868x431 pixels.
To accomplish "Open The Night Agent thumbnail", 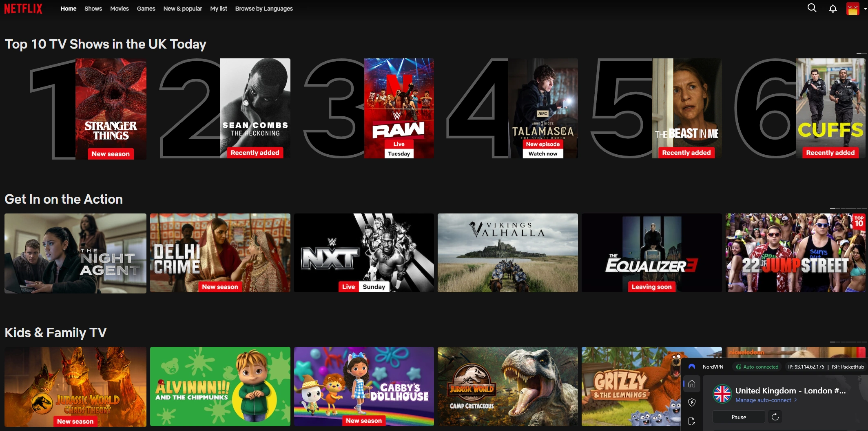I will (75, 253).
